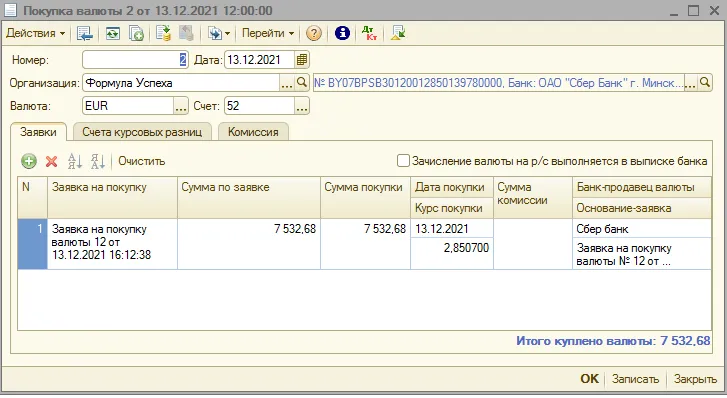Image resolution: width=727 pixels, height=398 pixels.
Task: Click the Номер input field
Action: [135, 60]
